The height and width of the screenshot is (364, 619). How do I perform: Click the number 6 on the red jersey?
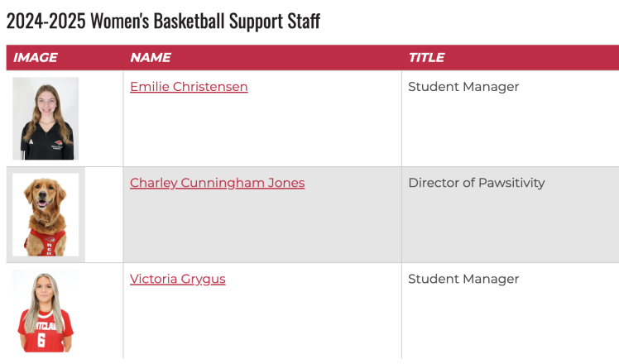(x=39, y=341)
